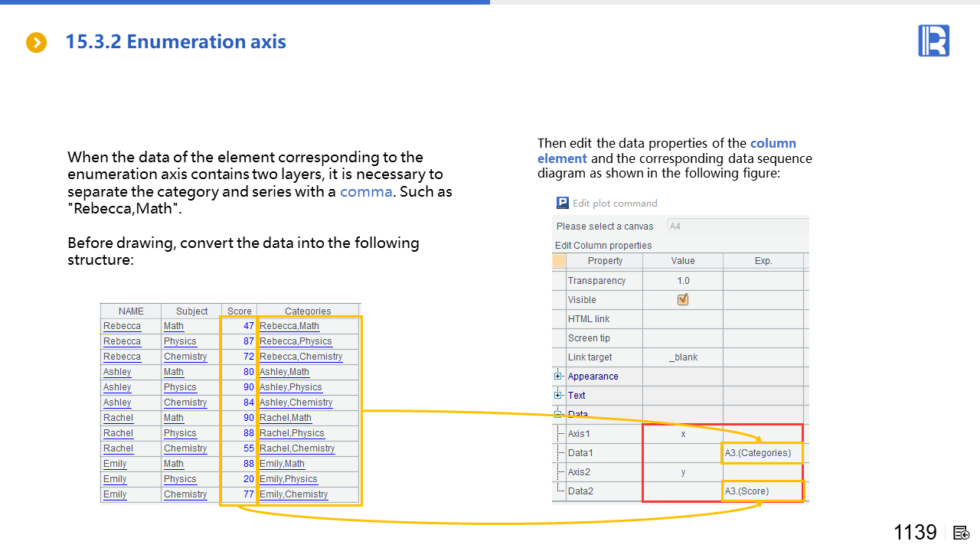Click the blue R logo icon
980x551 pixels.
click(933, 41)
